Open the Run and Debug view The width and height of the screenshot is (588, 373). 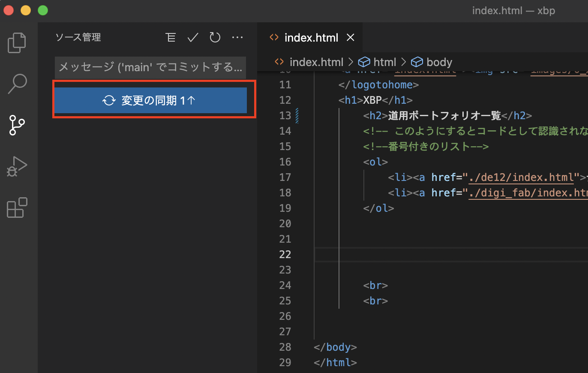click(17, 166)
